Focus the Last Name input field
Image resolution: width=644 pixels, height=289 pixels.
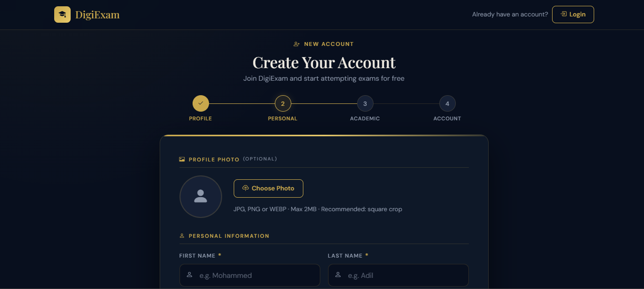click(405, 275)
